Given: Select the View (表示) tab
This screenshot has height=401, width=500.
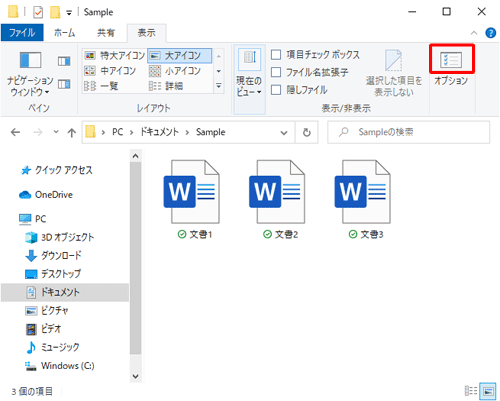Looking at the screenshot, I should 147,33.
